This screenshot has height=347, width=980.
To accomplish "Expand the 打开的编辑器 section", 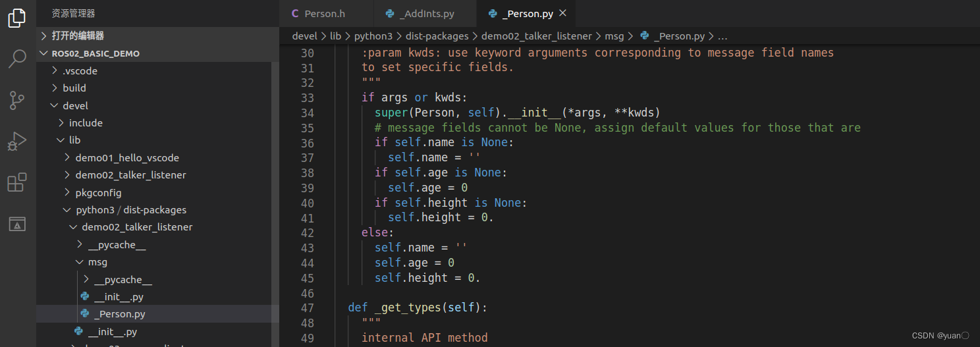I will point(78,36).
